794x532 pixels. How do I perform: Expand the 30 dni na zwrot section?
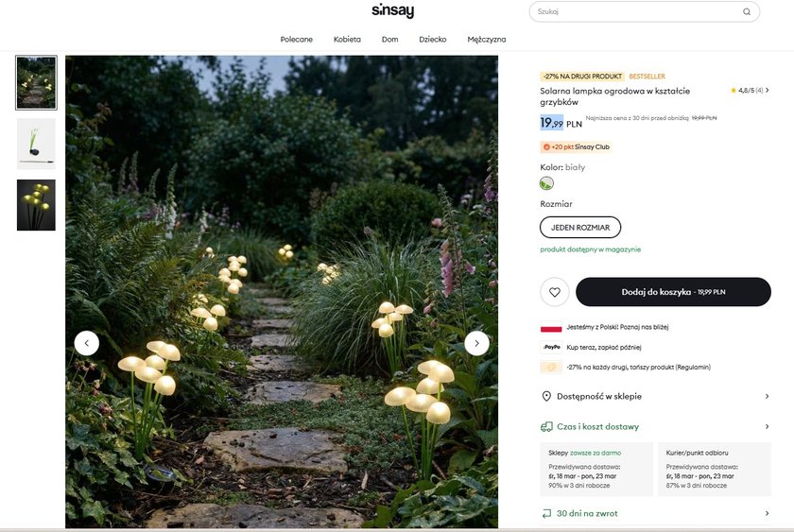(x=767, y=514)
